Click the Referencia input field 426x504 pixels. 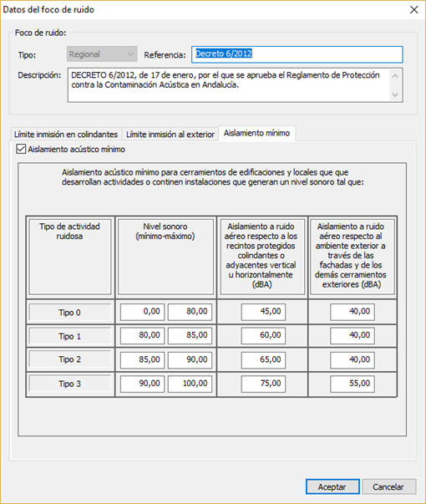pyautogui.click(x=297, y=54)
